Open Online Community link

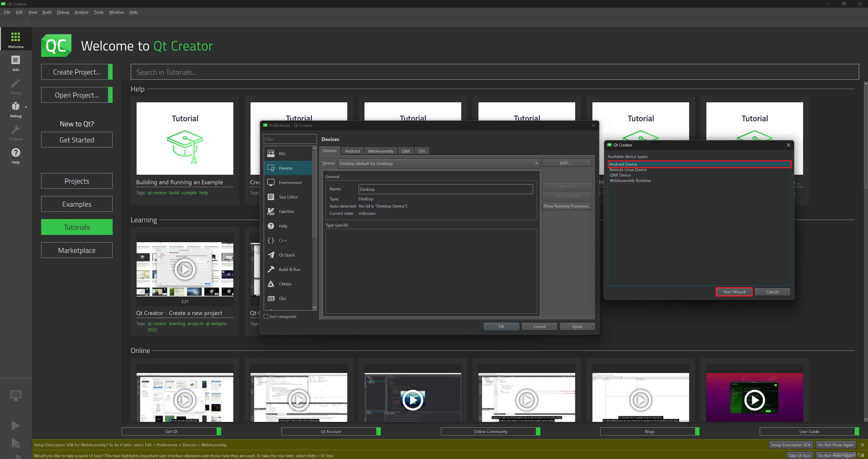coord(490,431)
